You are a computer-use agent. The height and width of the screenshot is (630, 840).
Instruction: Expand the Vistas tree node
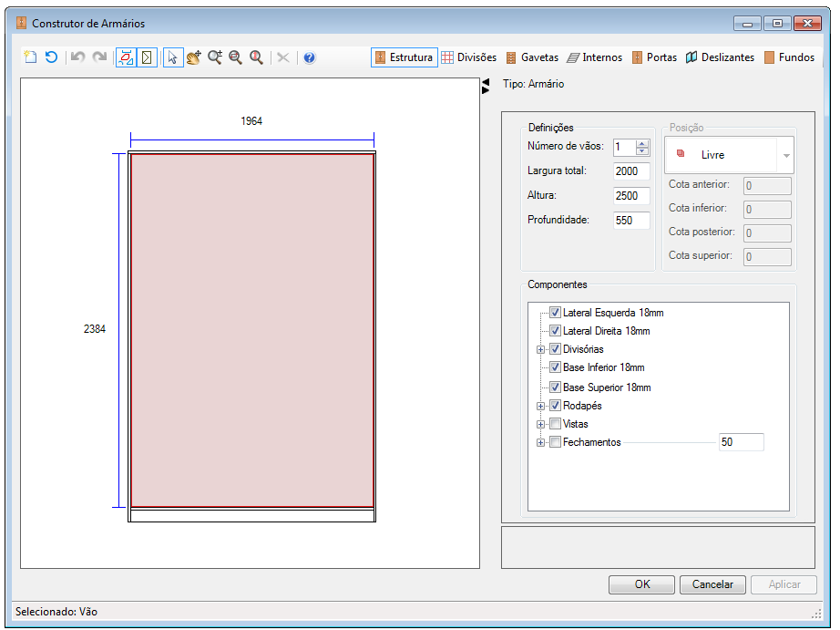click(540, 424)
